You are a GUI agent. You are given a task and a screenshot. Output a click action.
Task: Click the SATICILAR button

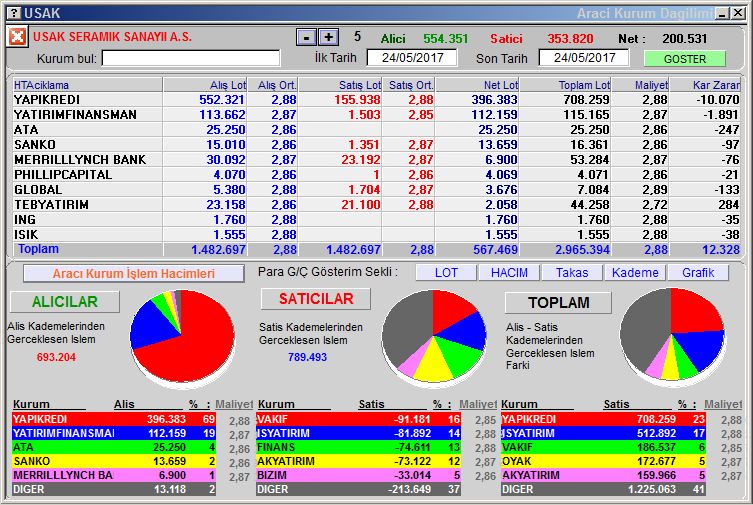316,299
